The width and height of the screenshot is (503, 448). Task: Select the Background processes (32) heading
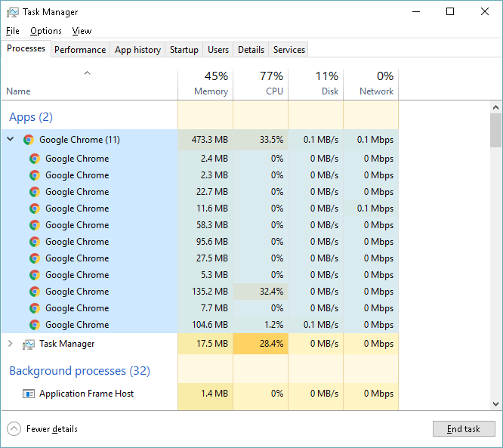(x=79, y=371)
